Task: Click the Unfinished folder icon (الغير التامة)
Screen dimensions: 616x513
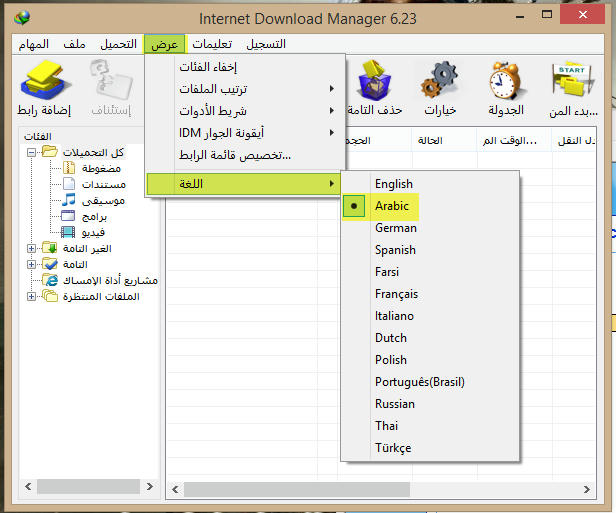Action: [x=50, y=248]
